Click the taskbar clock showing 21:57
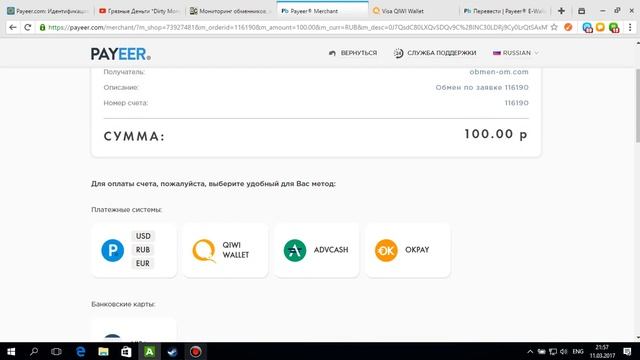This screenshot has height=360, width=640. pos(602,351)
